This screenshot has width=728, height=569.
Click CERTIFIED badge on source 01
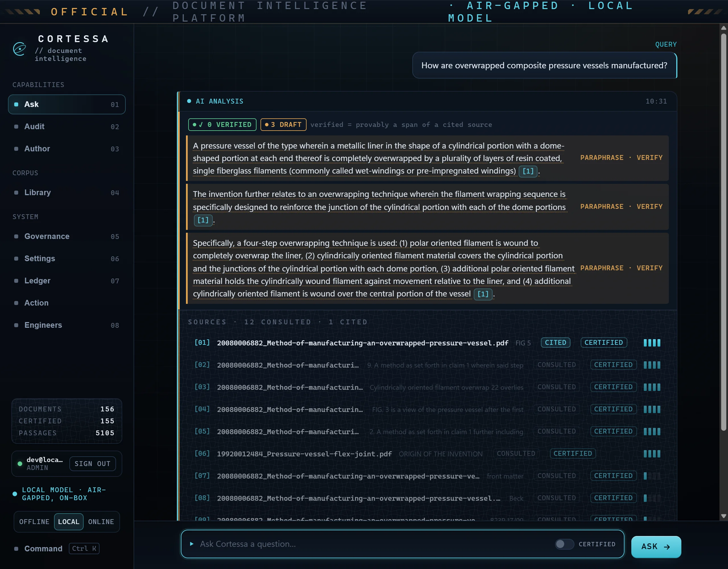click(604, 343)
